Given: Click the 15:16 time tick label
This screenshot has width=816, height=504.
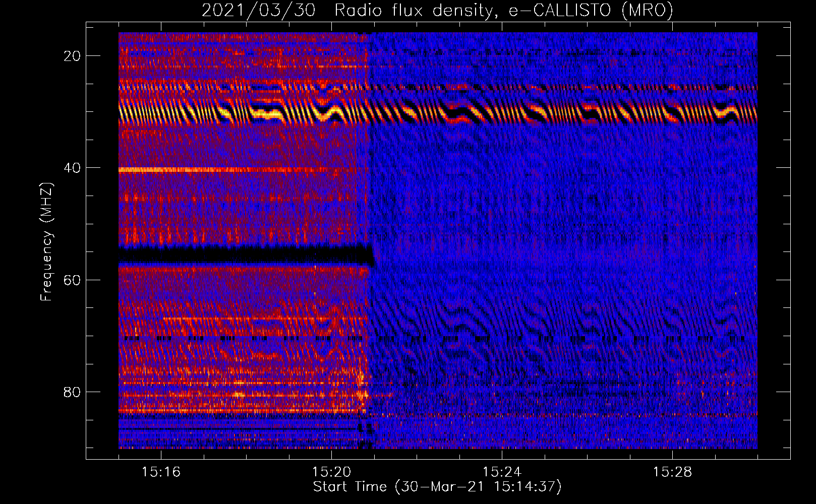Looking at the screenshot, I should click(161, 472).
